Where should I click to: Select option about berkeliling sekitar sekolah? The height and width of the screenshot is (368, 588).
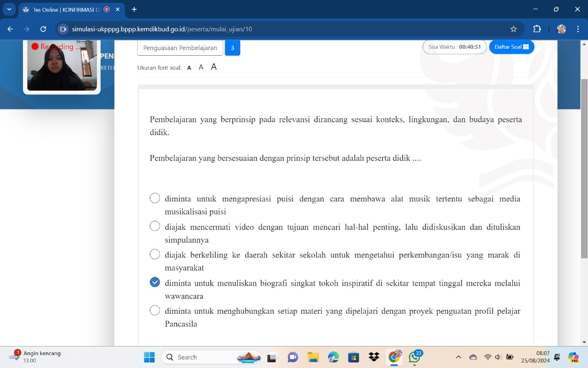pos(155,254)
